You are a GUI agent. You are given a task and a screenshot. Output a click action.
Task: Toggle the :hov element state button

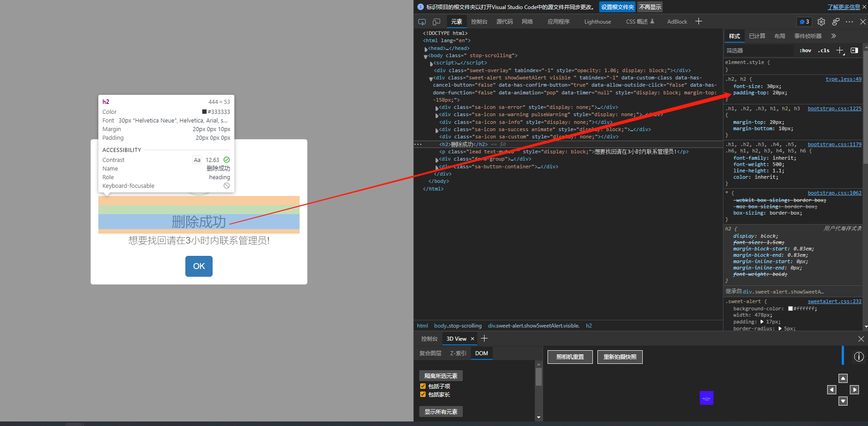point(805,50)
